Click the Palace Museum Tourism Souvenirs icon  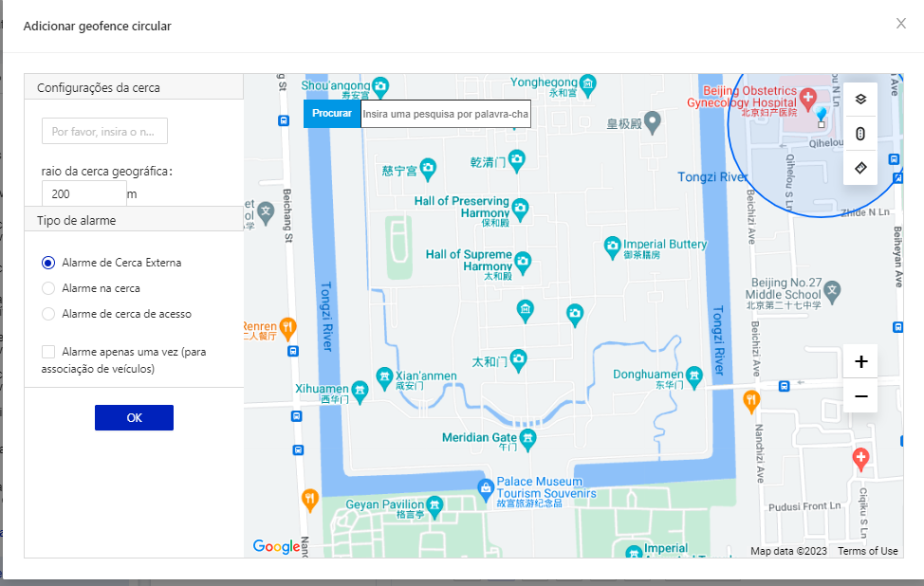pyautogui.click(x=485, y=487)
